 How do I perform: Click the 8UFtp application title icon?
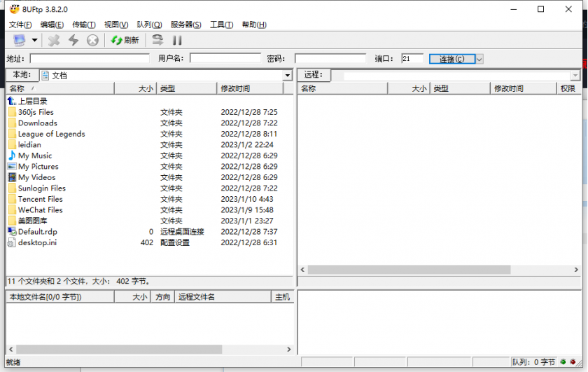pyautogui.click(x=14, y=8)
